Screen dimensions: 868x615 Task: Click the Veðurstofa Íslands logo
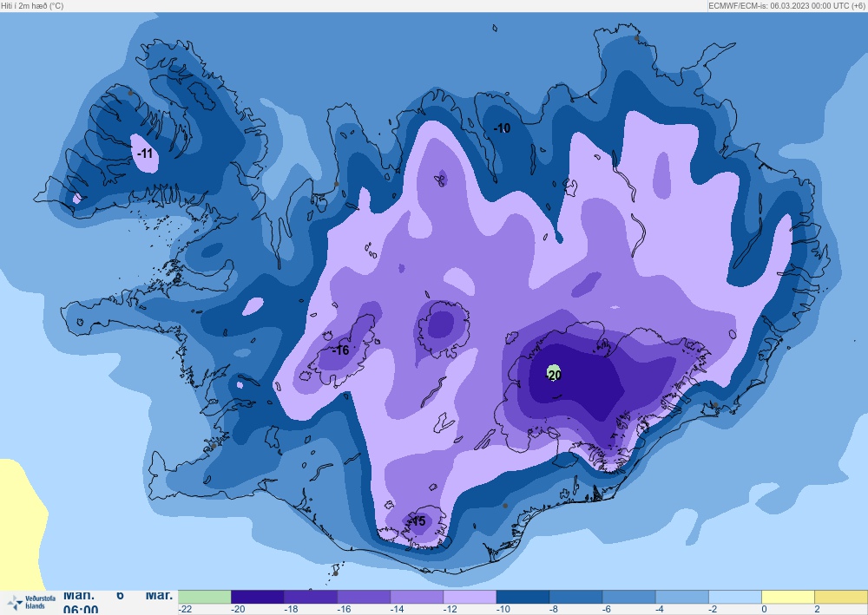tap(31, 602)
